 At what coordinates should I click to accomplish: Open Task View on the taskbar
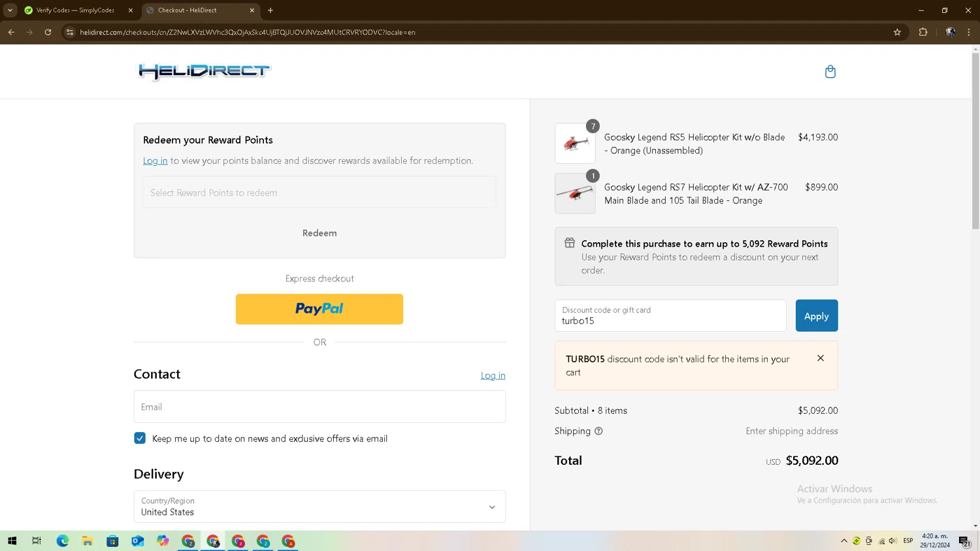(x=37, y=541)
